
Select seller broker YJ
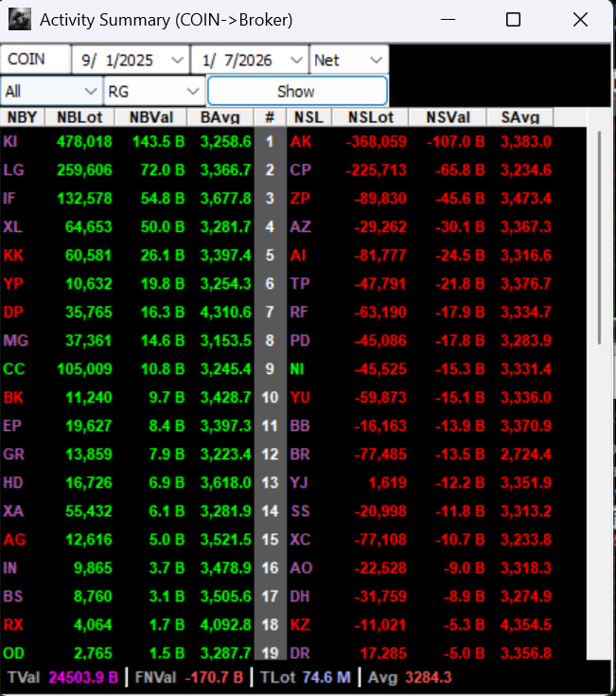(x=299, y=483)
